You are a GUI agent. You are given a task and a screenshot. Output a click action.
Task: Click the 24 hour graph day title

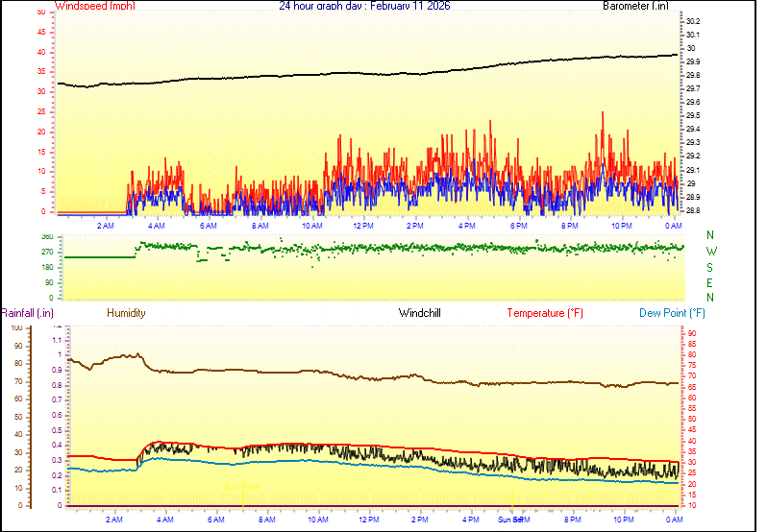[x=363, y=6]
